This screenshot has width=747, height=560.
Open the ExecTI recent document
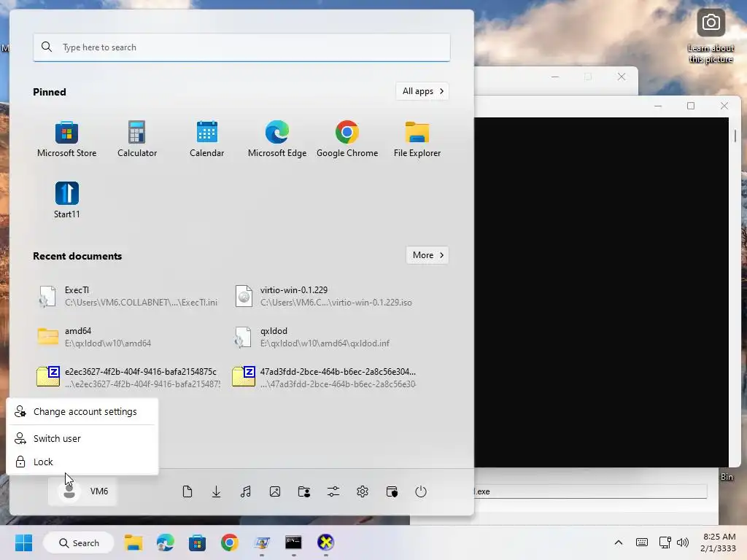pyautogui.click(x=128, y=296)
